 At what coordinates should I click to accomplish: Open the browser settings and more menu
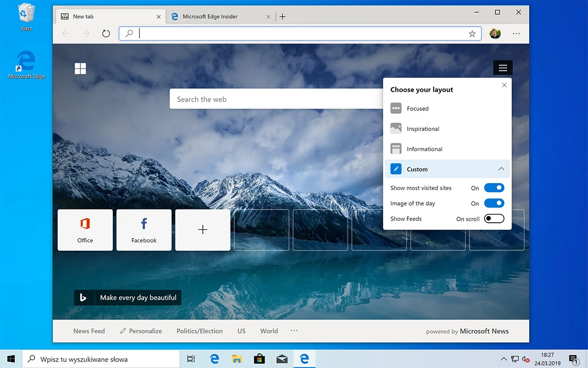pyautogui.click(x=516, y=33)
